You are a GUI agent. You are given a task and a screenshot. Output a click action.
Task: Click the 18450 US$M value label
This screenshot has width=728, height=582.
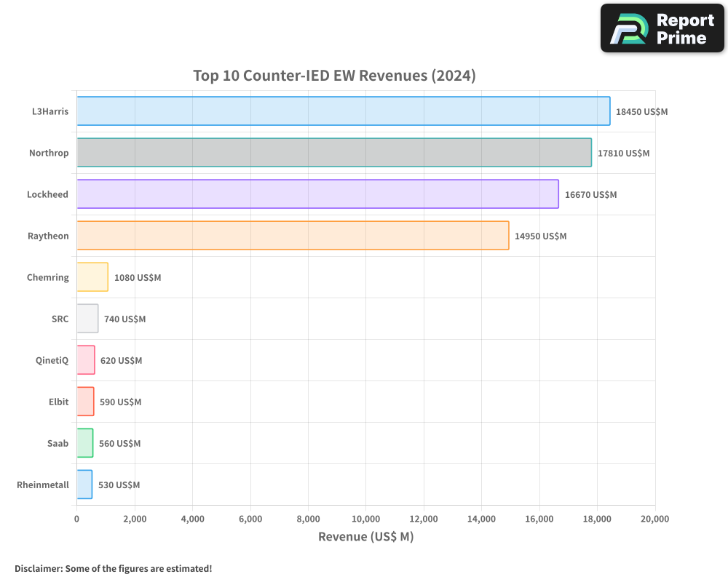(640, 112)
